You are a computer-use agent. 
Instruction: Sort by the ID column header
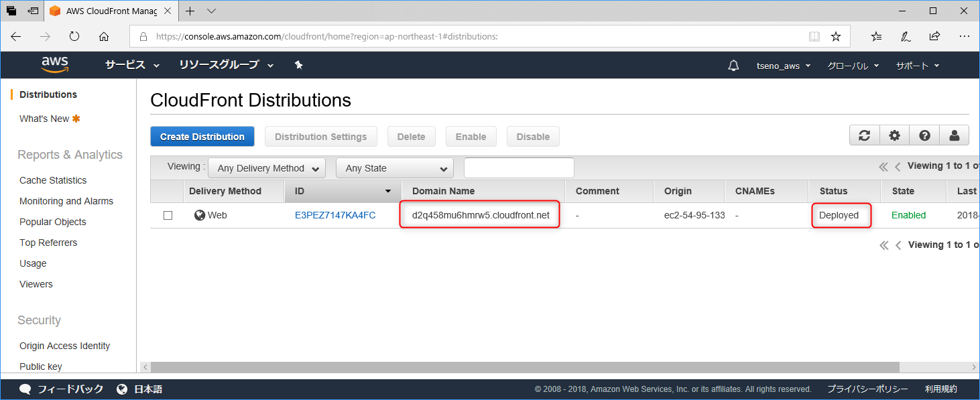[343, 191]
